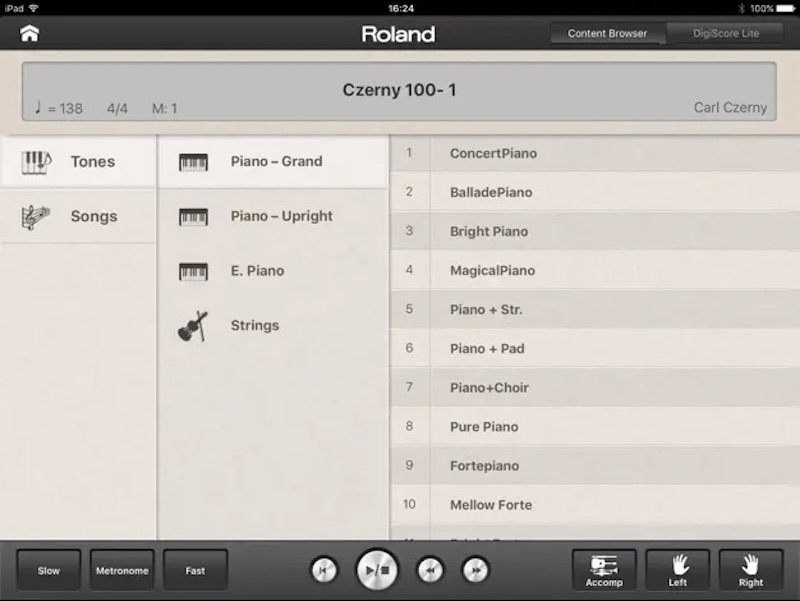Switch to DigiScore Lite tab
The height and width of the screenshot is (601, 800).
[x=726, y=33]
